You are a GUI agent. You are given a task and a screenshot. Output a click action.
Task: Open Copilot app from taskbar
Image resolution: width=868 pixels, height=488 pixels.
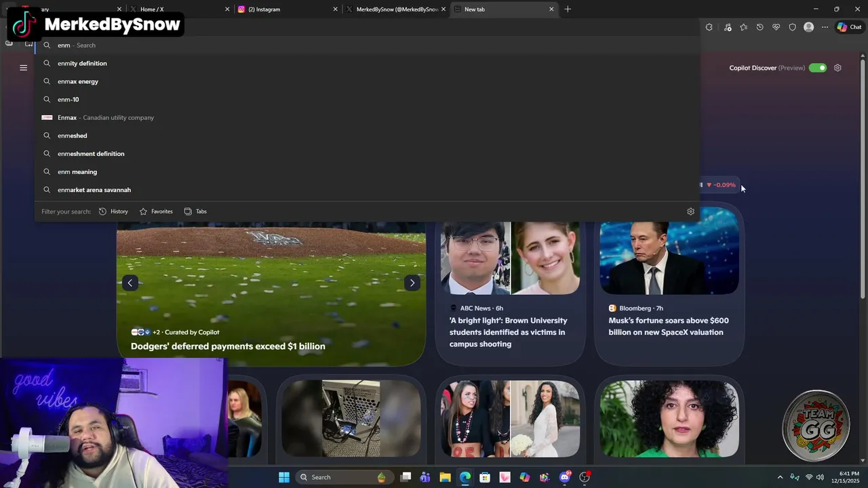525,477
